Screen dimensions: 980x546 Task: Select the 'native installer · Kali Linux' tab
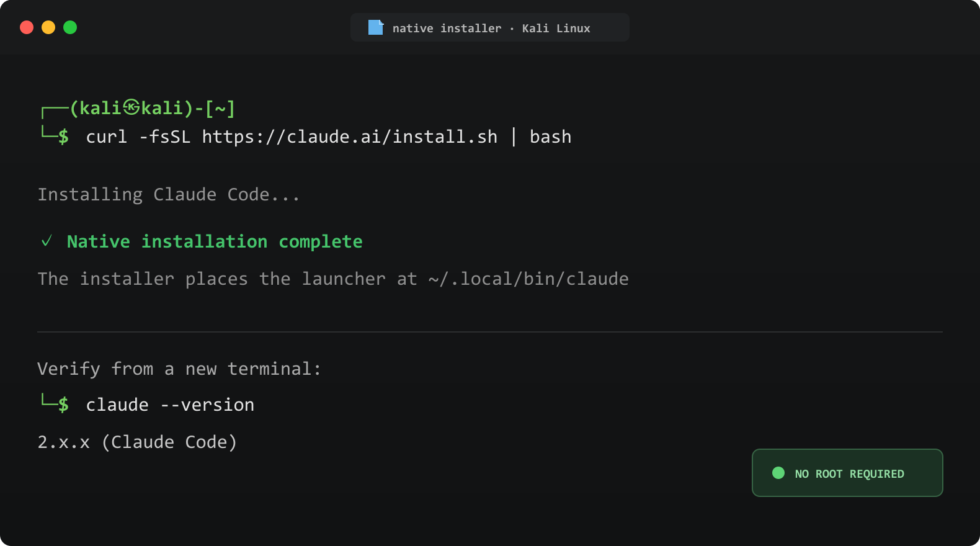pos(490,27)
